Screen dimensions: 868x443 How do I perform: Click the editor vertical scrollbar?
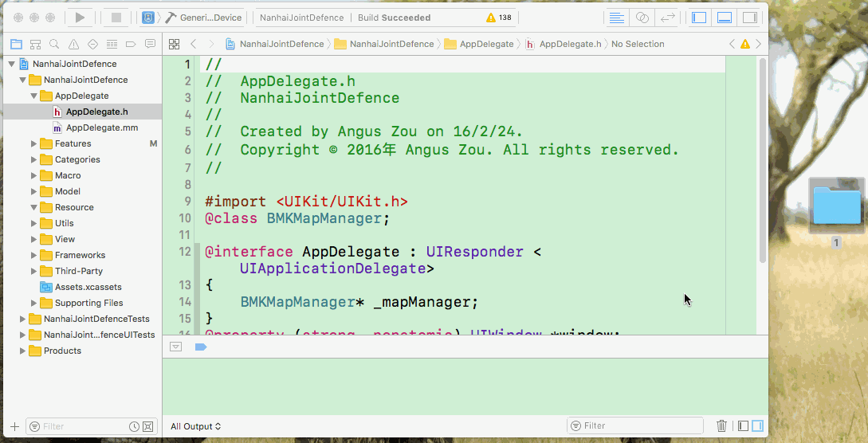(x=763, y=160)
